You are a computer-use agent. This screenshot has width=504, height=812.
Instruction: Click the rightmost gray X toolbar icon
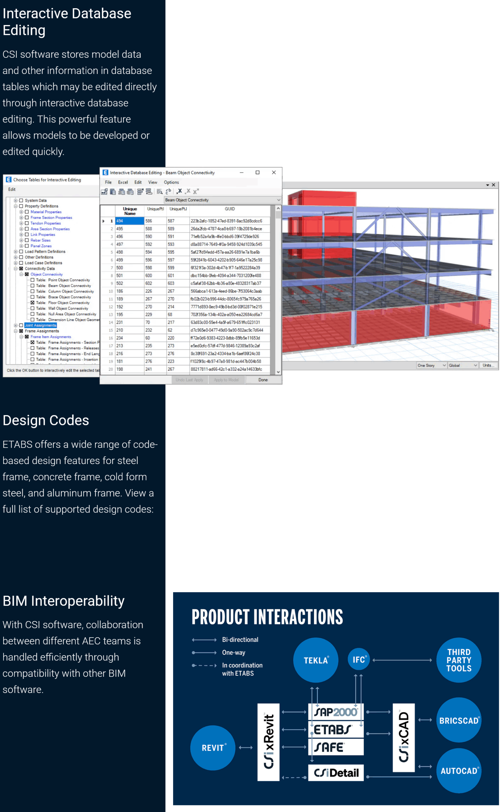pyautogui.click(x=196, y=191)
